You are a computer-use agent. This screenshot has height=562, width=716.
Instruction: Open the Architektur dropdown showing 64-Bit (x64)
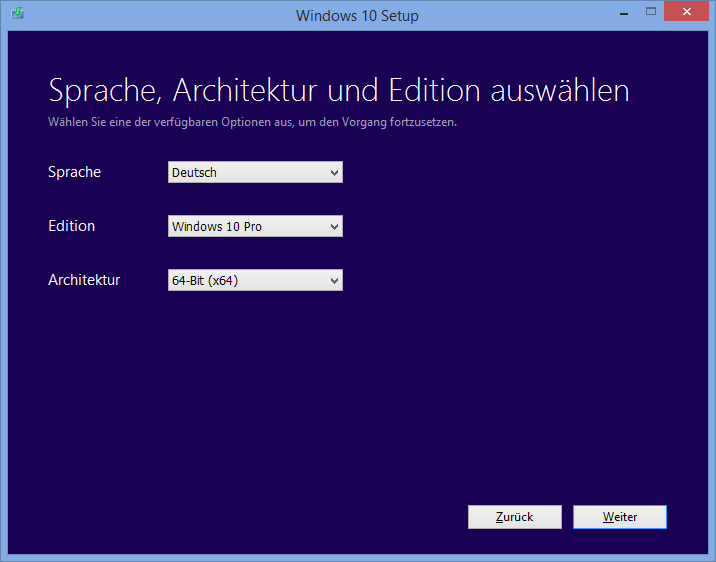point(255,280)
